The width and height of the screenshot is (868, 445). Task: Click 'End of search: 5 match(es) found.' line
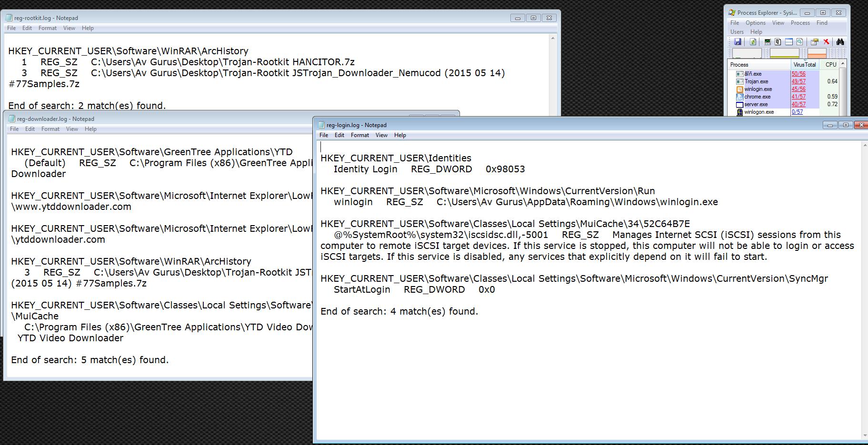pos(90,360)
